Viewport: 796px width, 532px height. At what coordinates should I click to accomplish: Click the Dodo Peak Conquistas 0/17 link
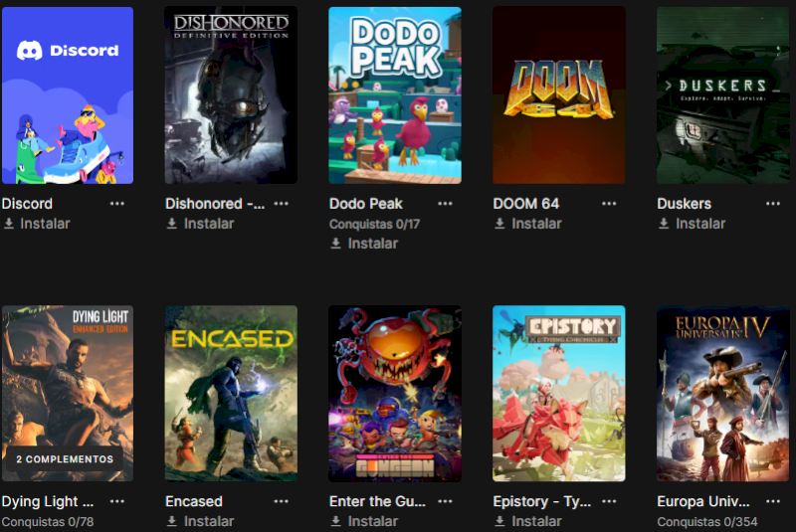pyautogui.click(x=375, y=224)
